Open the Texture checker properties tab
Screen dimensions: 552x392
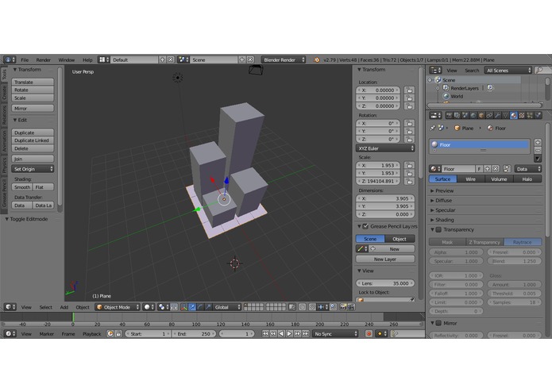pos(522,115)
